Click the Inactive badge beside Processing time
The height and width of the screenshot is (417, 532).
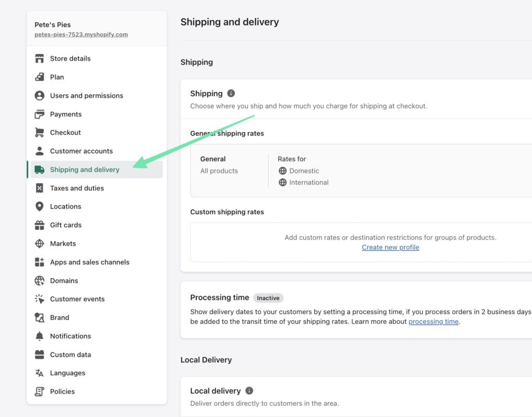point(268,298)
